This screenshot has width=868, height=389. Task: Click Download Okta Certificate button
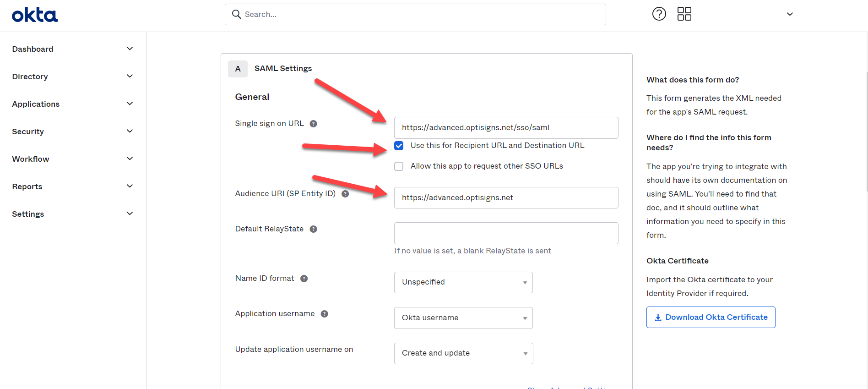tap(711, 317)
